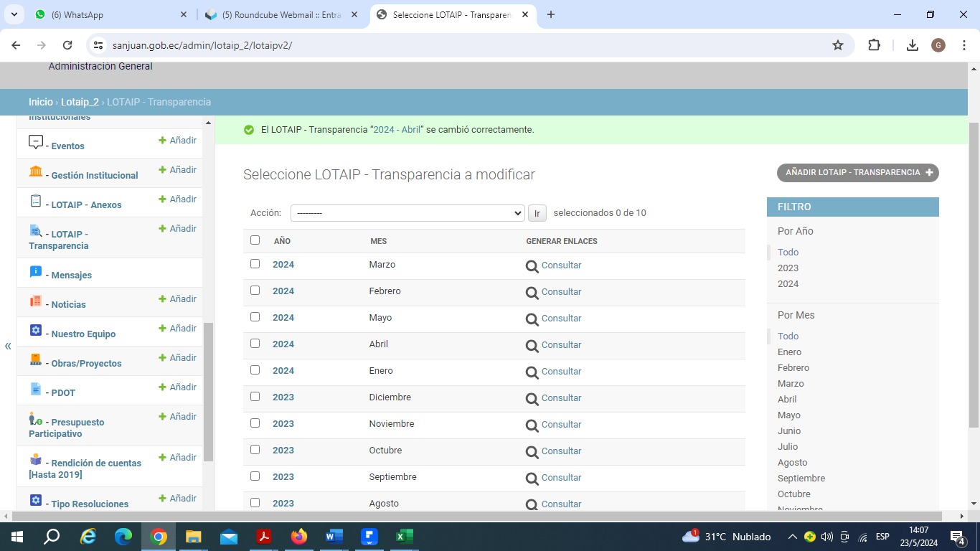Screen dimensions: 980x551
Task: Toggle the select-all checkbox in header
Action: pos(255,240)
